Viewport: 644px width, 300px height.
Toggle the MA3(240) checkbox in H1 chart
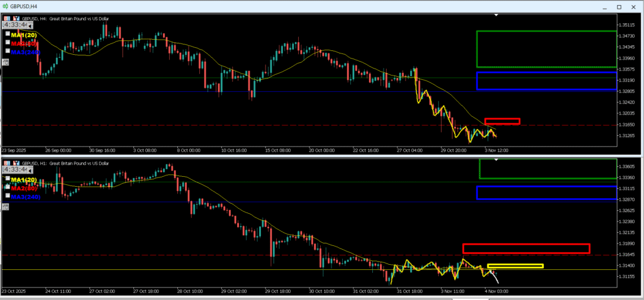[x=8, y=196]
